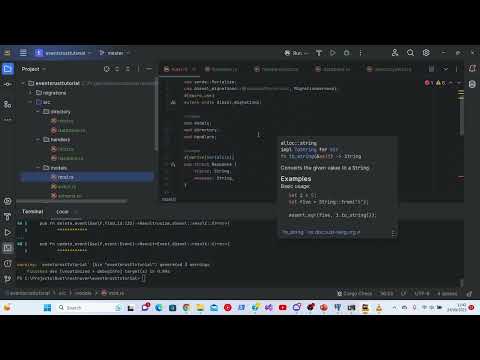Click the src breadcrumb in the navigation bar

(62, 293)
